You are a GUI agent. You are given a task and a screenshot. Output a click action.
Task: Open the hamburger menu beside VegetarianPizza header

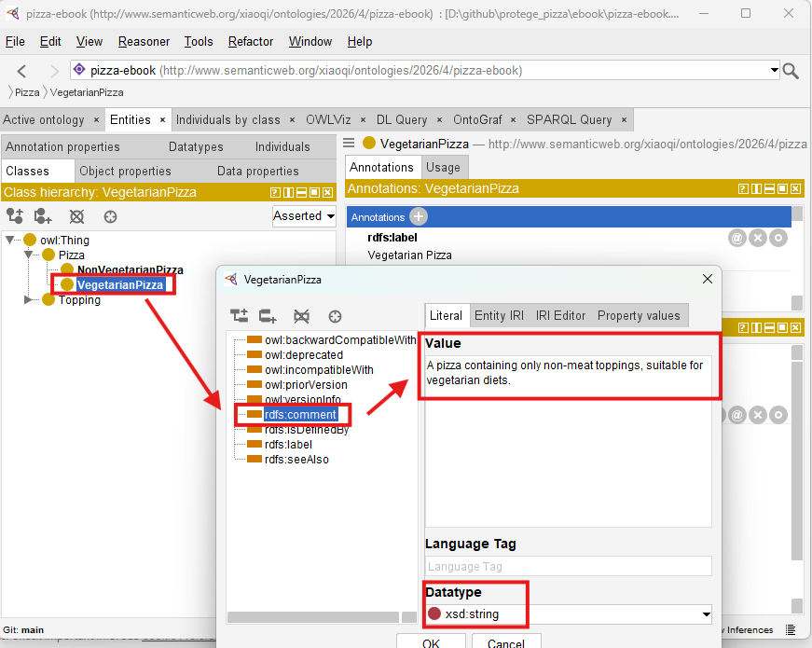tap(349, 143)
